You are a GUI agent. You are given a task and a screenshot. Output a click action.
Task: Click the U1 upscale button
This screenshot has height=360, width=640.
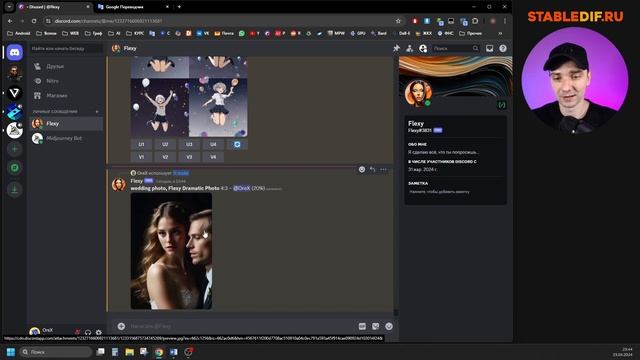[x=141, y=144]
